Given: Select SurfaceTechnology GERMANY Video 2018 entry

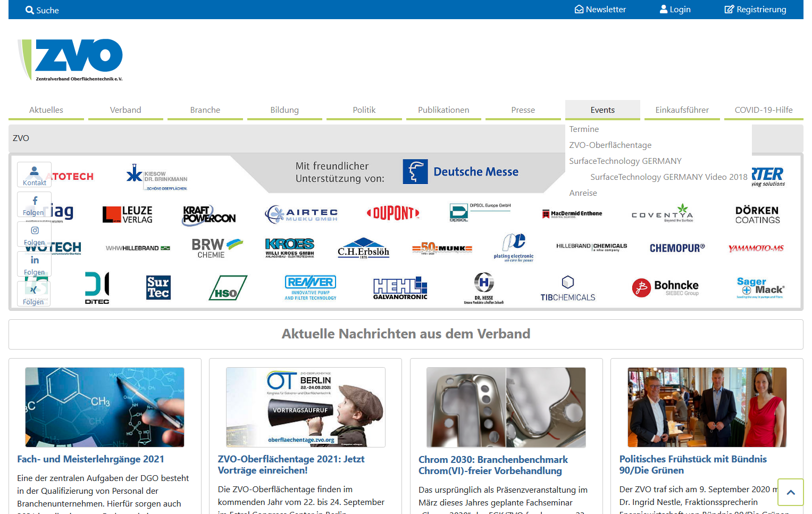Looking at the screenshot, I should tap(669, 177).
